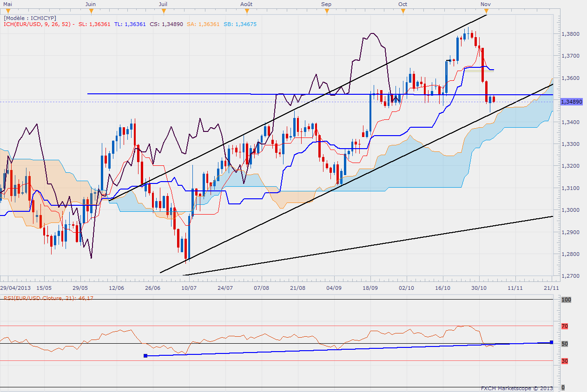Click the 16/10 date label

(443, 288)
